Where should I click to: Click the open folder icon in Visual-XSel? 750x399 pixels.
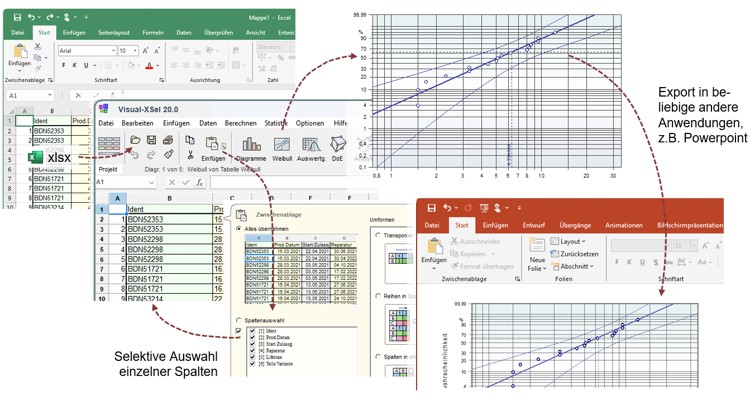tap(135, 140)
